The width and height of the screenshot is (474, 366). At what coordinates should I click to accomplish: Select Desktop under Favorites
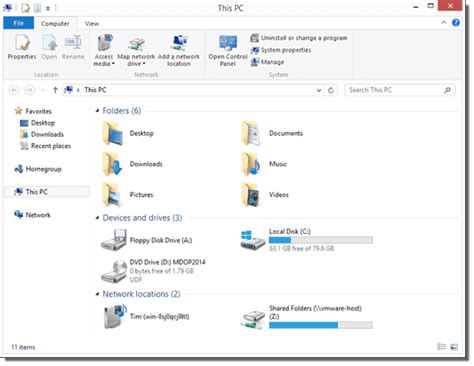pos(38,123)
